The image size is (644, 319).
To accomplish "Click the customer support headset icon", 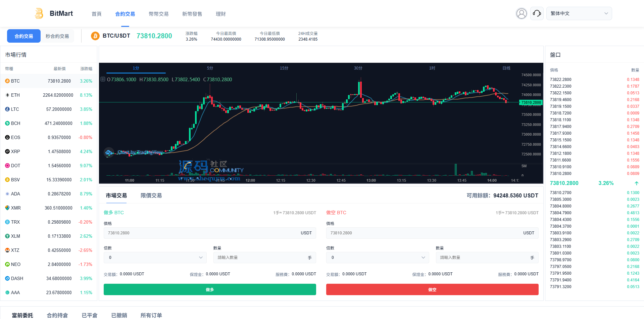I will (x=537, y=13).
